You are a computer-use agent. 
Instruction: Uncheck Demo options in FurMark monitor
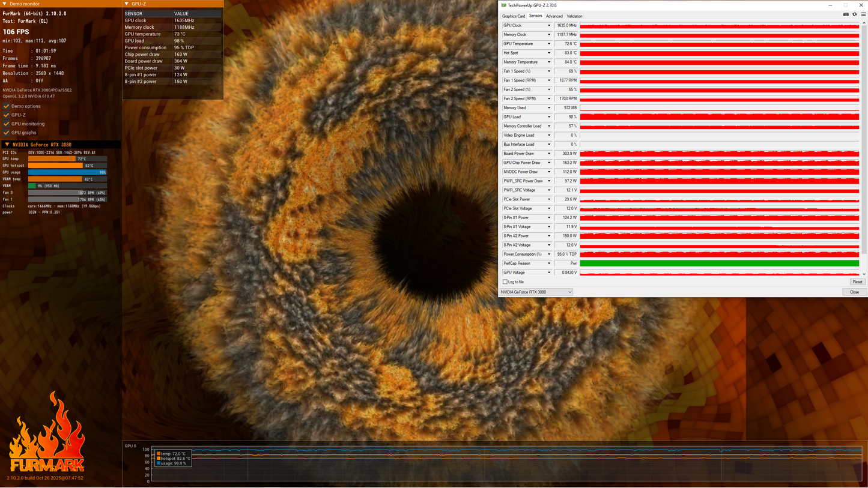point(7,106)
